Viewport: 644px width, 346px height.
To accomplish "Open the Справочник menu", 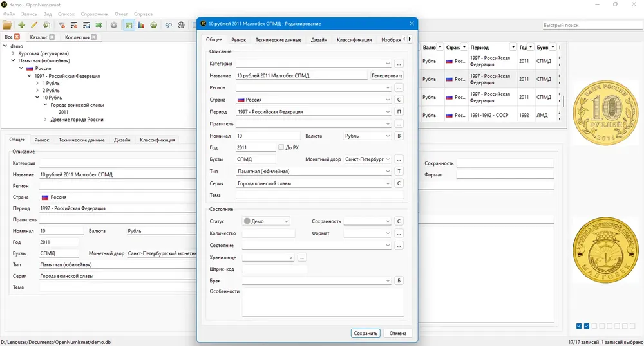I will (95, 14).
